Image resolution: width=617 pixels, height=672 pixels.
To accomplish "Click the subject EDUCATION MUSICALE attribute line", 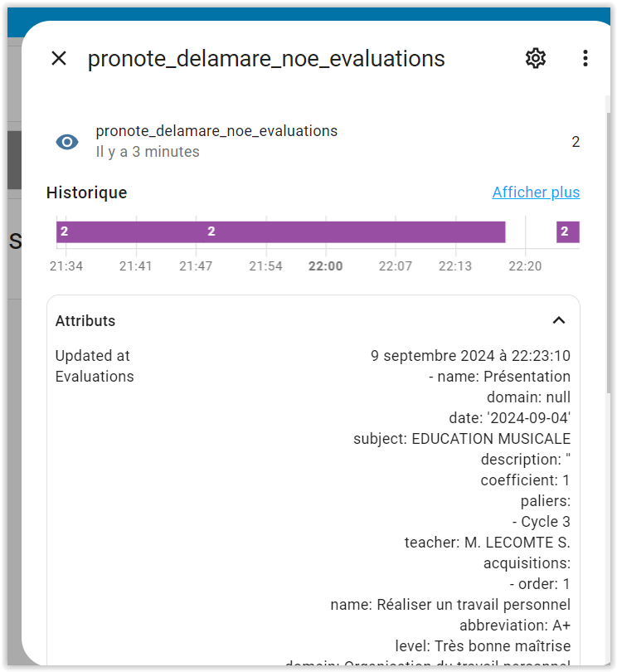I will (x=461, y=438).
